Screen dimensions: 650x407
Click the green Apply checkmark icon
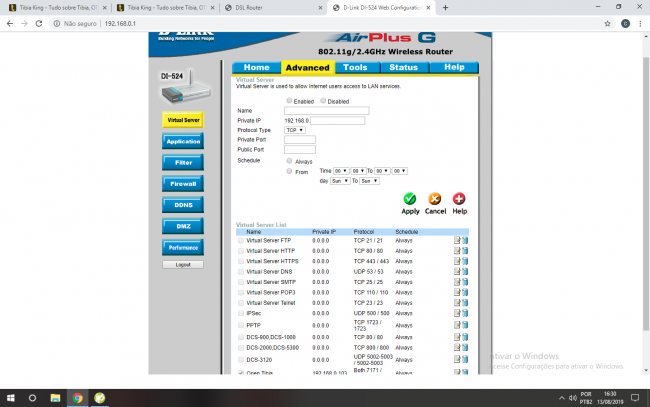point(410,199)
